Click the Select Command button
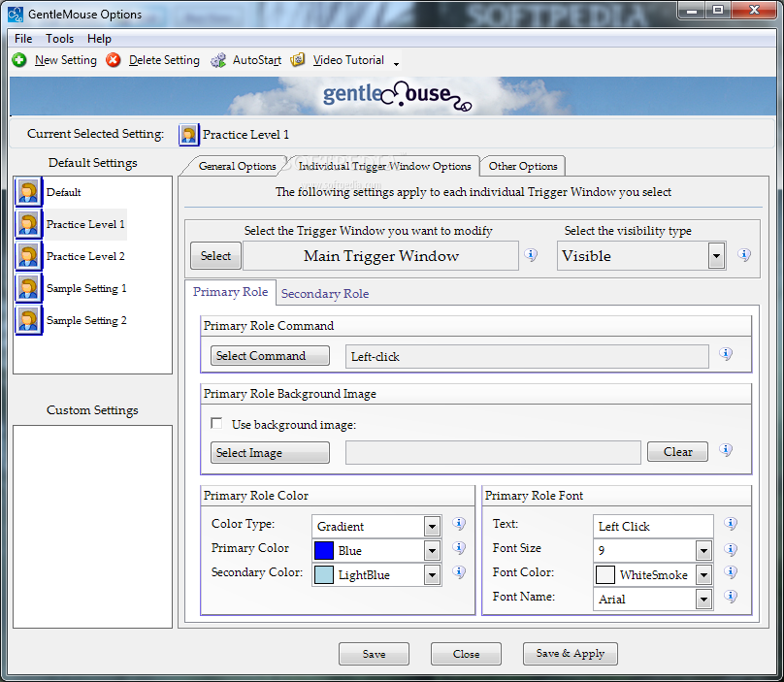Screen dimensions: 784x682 pyautogui.click(x=270, y=355)
